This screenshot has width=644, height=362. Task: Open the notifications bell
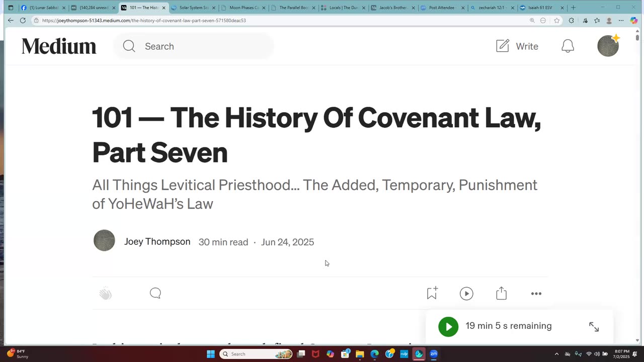click(568, 46)
